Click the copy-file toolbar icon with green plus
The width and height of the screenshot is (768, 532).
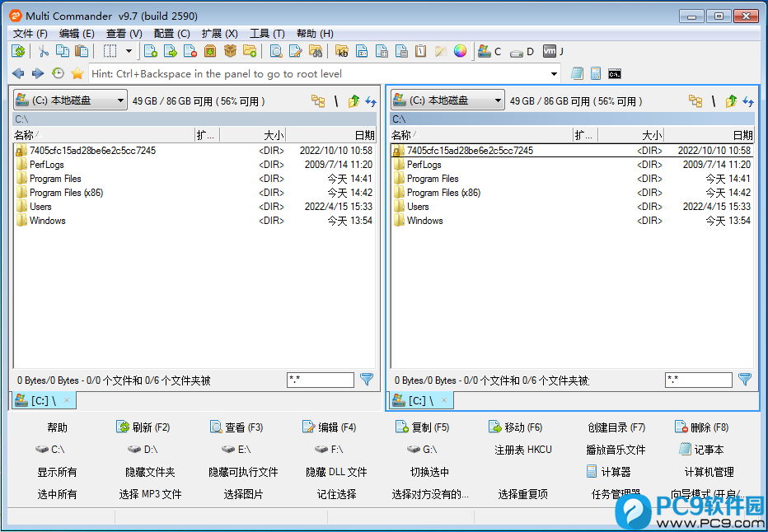(150, 51)
